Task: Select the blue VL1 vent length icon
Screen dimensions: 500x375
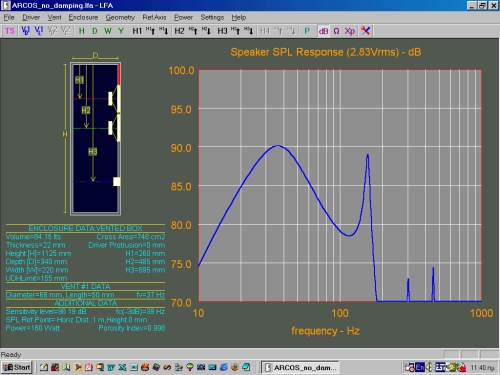Action: pyautogui.click(x=39, y=31)
